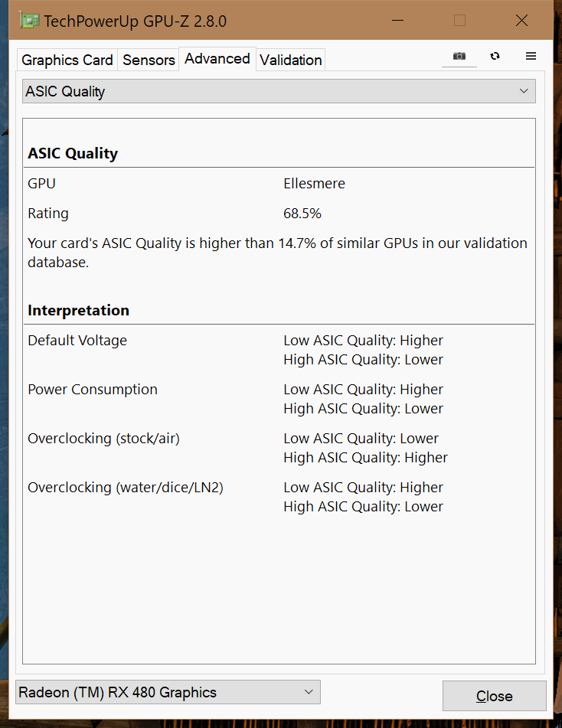This screenshot has width=562, height=728.
Task: Open the ASIC Quality selection dropdown
Action: [278, 91]
